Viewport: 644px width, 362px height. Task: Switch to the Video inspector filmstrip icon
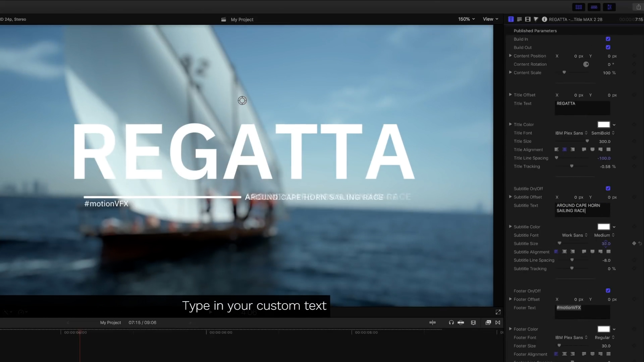coord(528,19)
